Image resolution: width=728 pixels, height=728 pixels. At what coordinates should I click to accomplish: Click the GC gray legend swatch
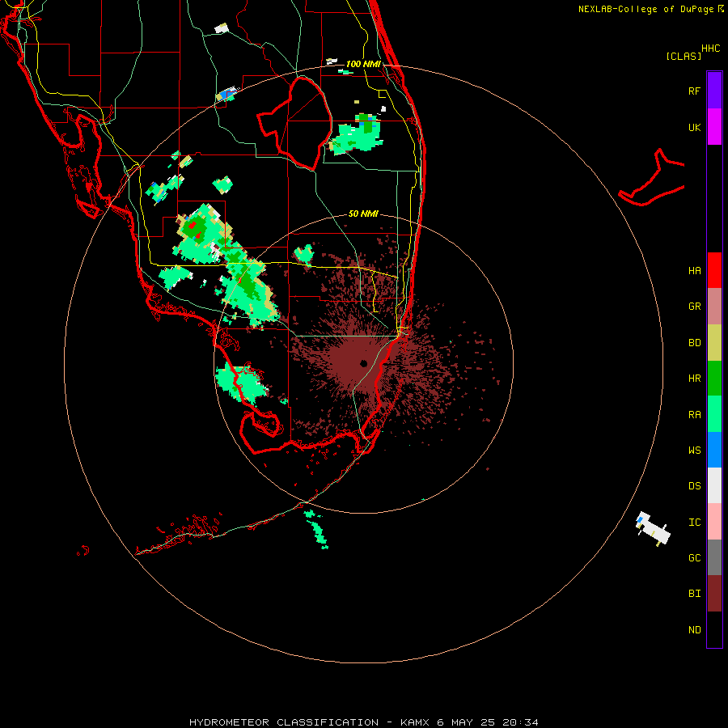pyautogui.click(x=714, y=557)
